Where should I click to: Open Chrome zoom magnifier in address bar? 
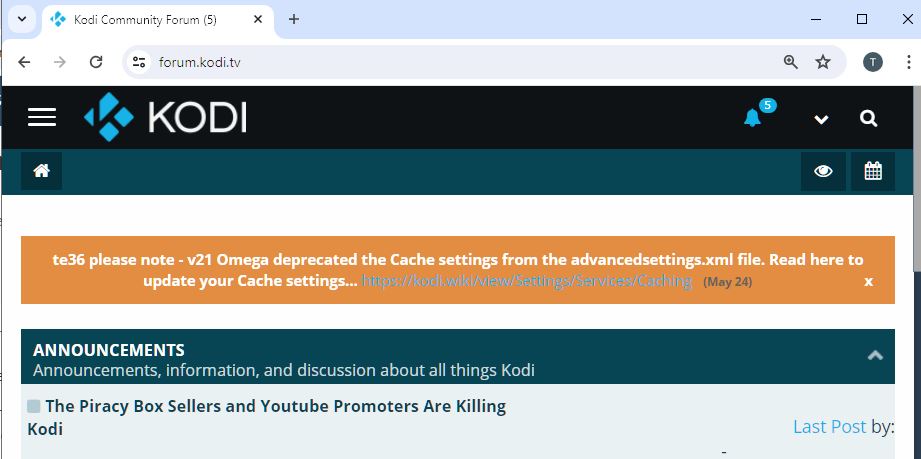click(x=791, y=62)
